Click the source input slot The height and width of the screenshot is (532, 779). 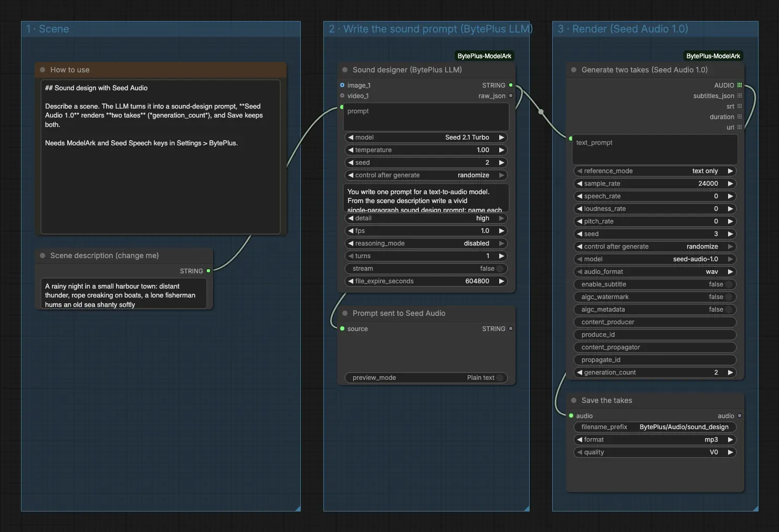342,328
